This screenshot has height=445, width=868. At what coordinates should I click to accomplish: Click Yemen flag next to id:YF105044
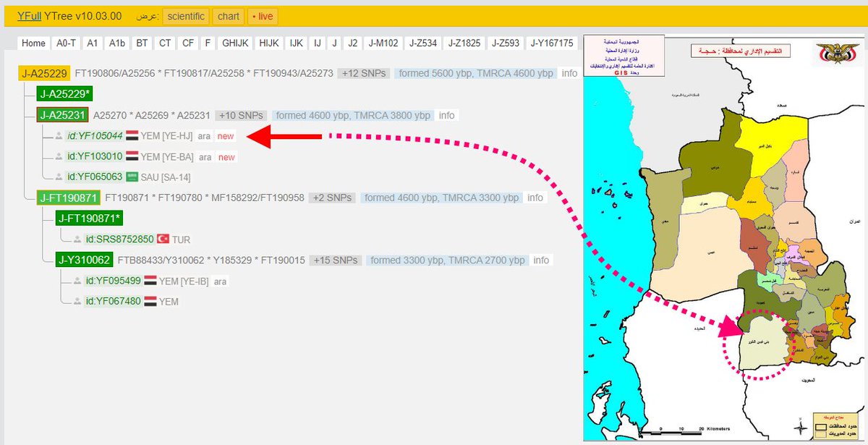click(x=132, y=136)
